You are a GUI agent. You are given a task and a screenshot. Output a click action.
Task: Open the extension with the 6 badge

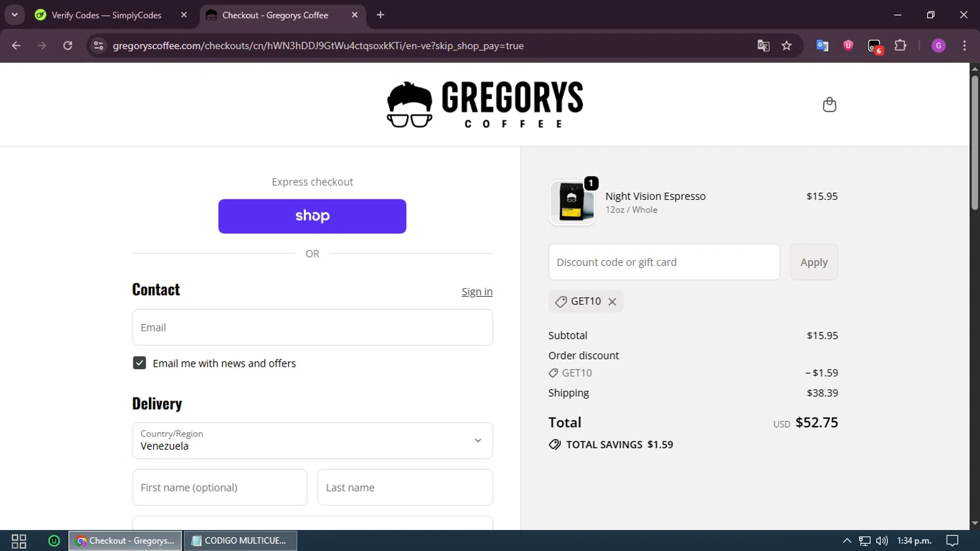pyautogui.click(x=875, y=46)
